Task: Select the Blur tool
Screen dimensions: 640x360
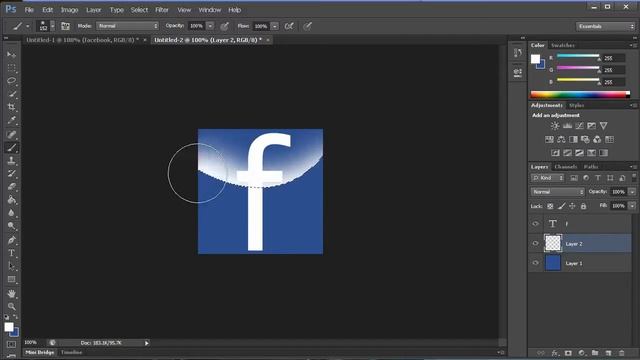Action: 11,213
